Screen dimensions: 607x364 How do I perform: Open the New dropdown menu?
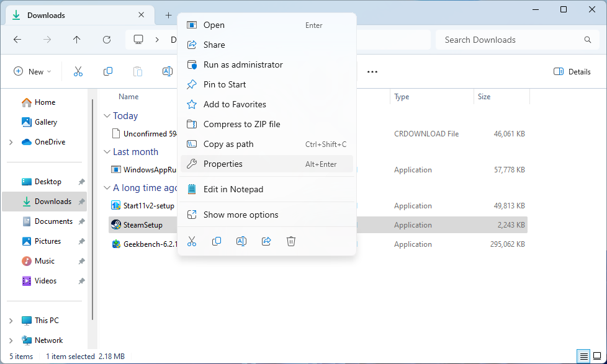32,71
